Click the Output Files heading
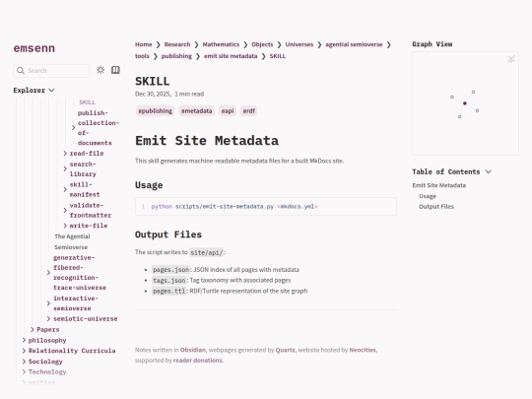532x399 pixels. click(168, 234)
